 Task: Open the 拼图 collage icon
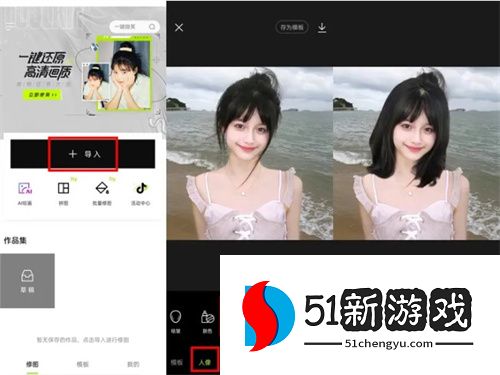(x=63, y=188)
